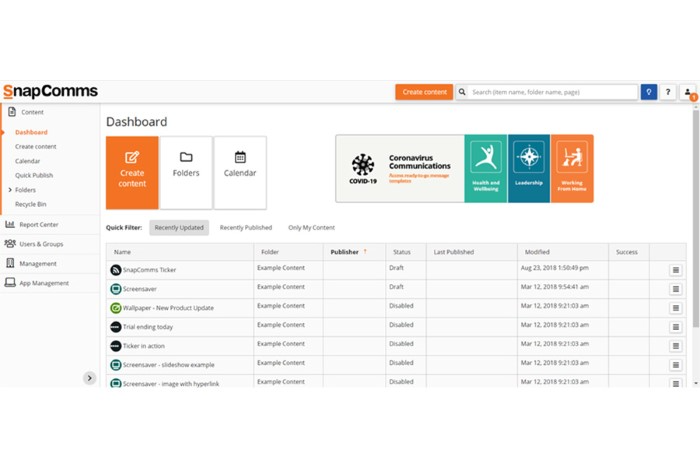Open row menu for SnapComms Ticker
This screenshot has height=467, width=700.
coord(676,270)
